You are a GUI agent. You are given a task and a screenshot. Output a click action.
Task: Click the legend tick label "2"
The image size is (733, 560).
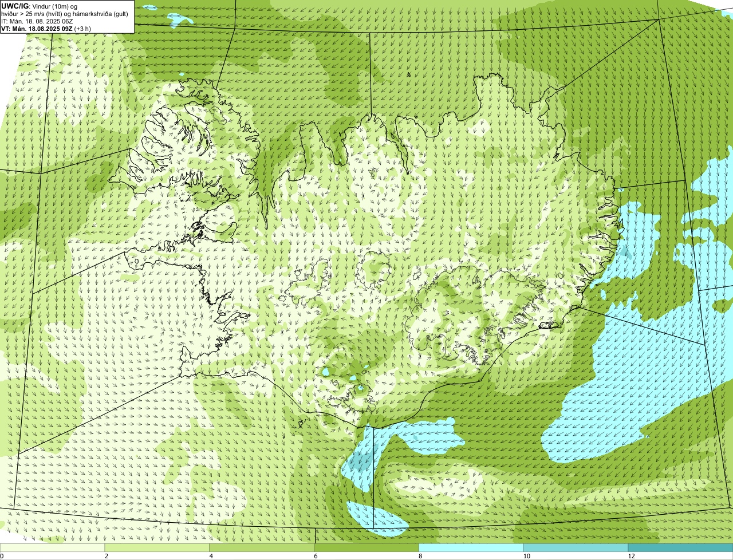coord(106,556)
